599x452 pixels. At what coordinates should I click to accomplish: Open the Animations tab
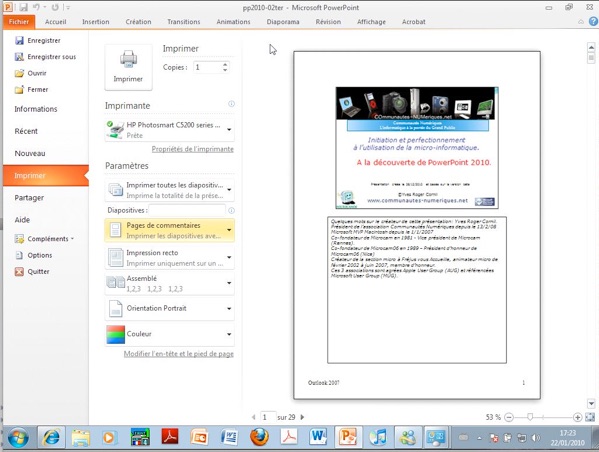tap(233, 22)
